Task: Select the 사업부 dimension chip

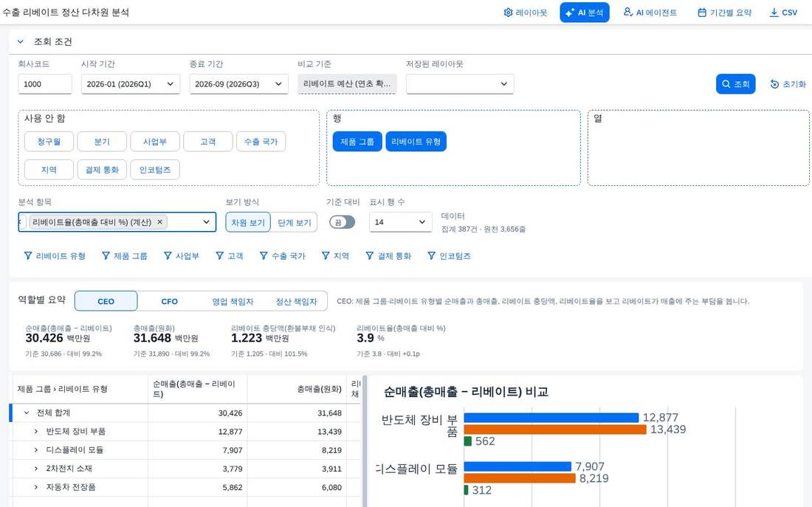Action: click(x=155, y=142)
